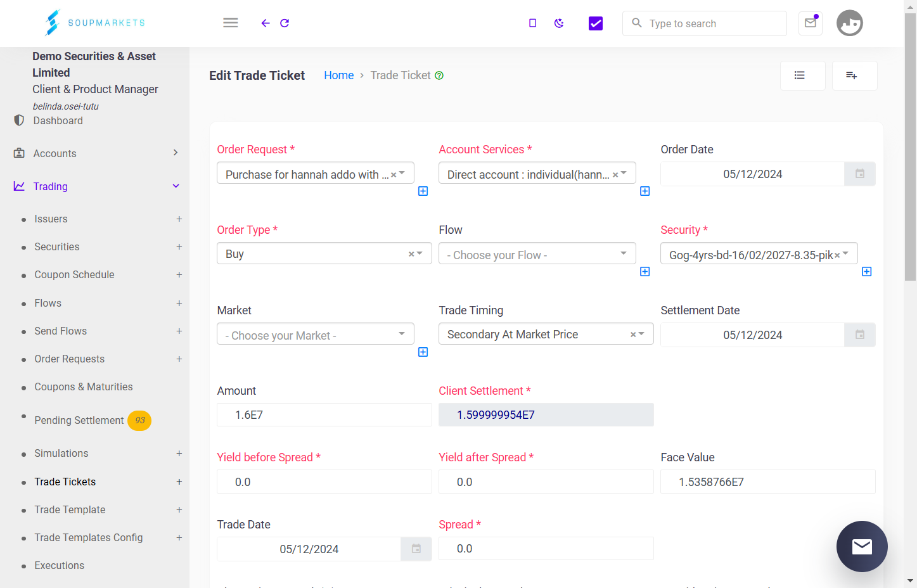Open the Security dropdown
The height and width of the screenshot is (588, 917).
click(x=759, y=253)
